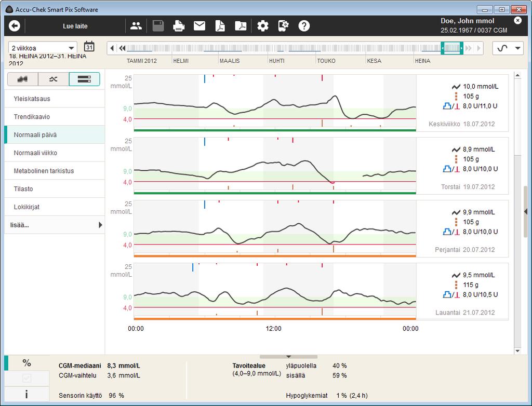
Task: Select the Normaali päivä report
Action: point(54,134)
